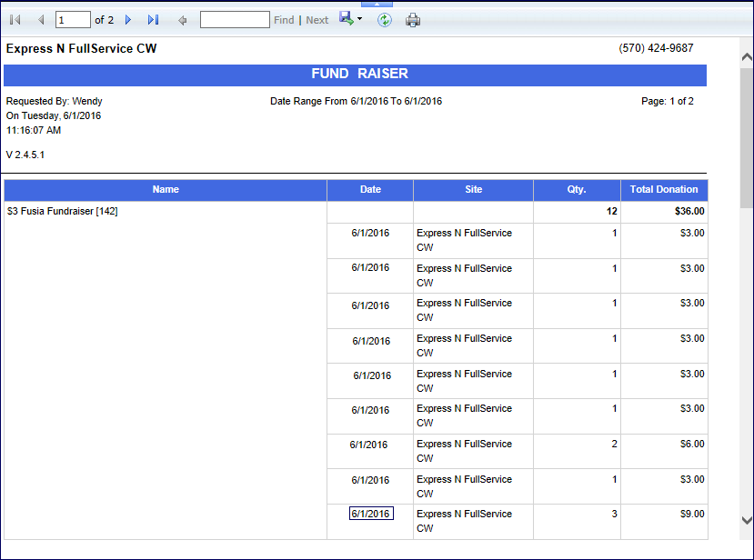Viewport: 754px width, 560px height.
Task: Open the export format dropdown arrow
Action: coord(359,20)
